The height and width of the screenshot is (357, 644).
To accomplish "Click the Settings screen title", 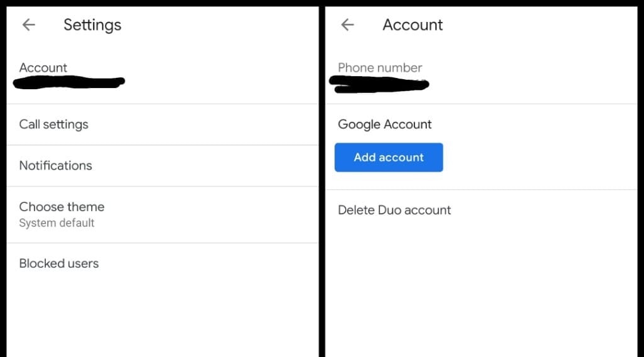I will coord(92,25).
